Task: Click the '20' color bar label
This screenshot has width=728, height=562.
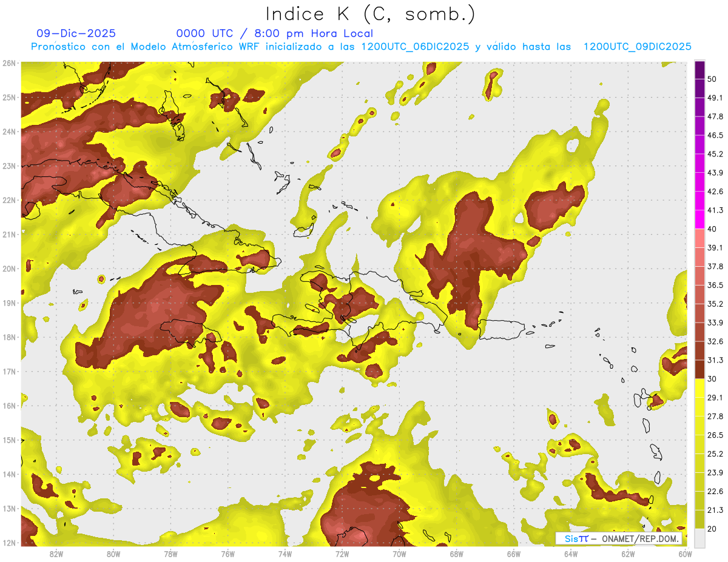Action: click(x=712, y=529)
